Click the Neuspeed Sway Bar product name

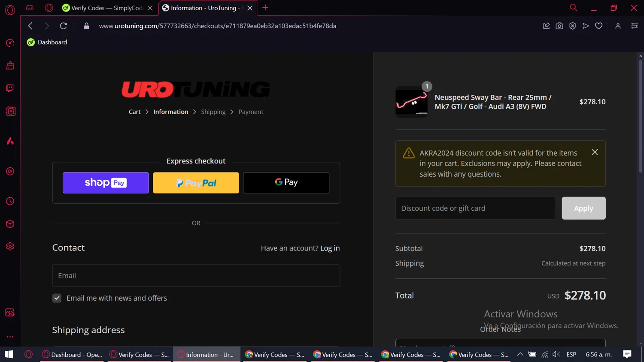[x=493, y=102]
